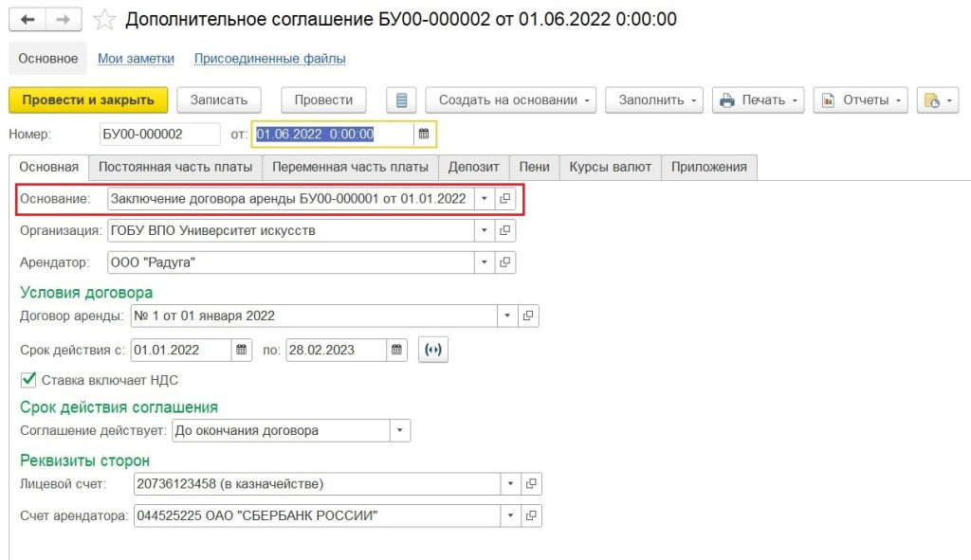The height and width of the screenshot is (560, 971).
Task: Click the Номер input field
Action: (x=157, y=135)
